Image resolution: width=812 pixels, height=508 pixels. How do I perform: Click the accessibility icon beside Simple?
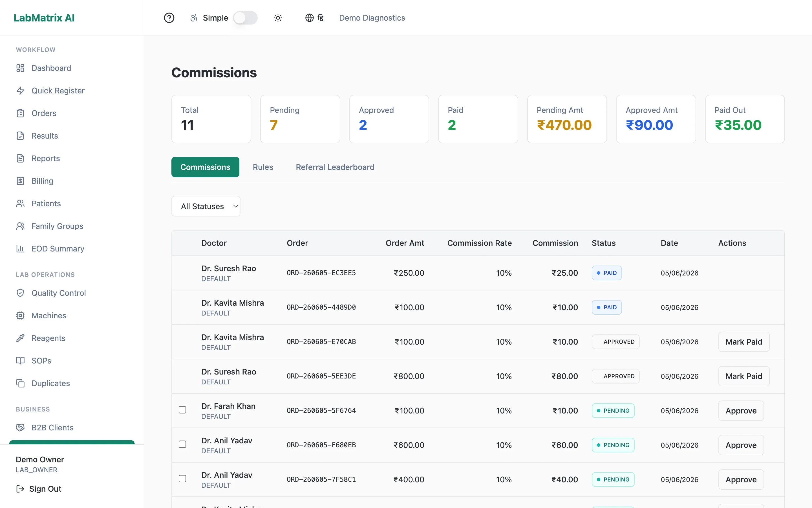click(x=194, y=18)
